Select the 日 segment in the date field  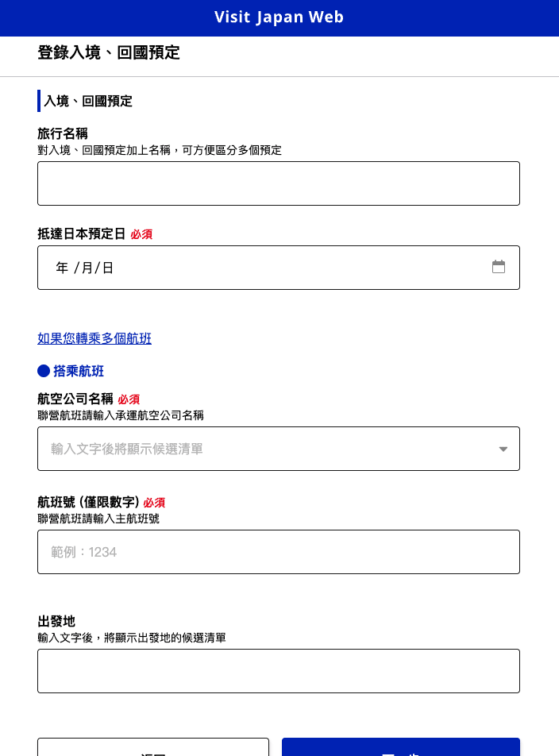108,268
